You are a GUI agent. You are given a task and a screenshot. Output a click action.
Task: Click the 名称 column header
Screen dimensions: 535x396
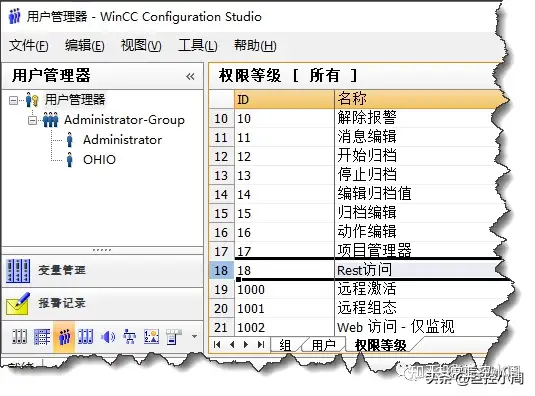[x=420, y=100]
